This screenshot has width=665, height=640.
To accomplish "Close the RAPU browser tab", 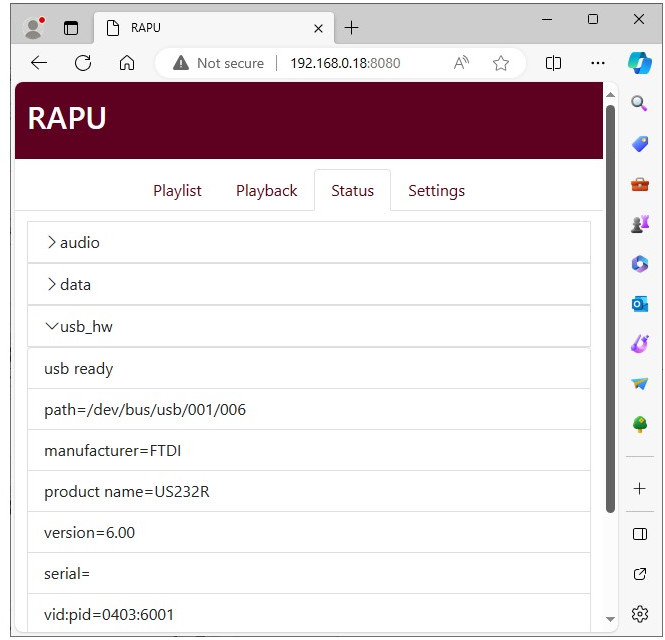I will pyautogui.click(x=318, y=28).
